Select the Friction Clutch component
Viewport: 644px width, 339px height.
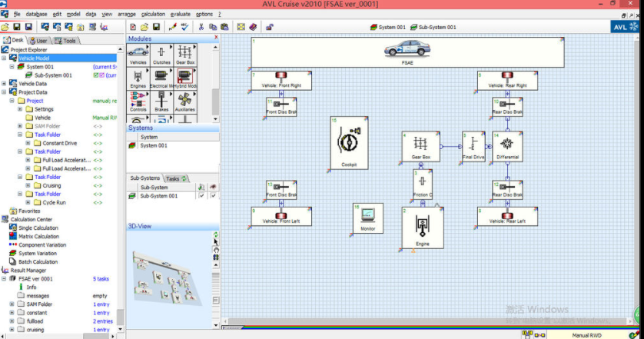pos(423,184)
